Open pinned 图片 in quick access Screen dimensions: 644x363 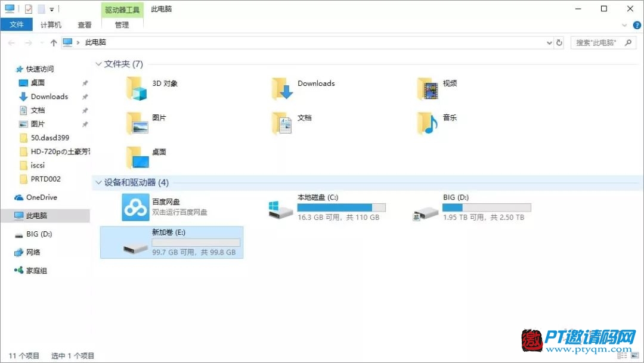[x=32, y=124]
